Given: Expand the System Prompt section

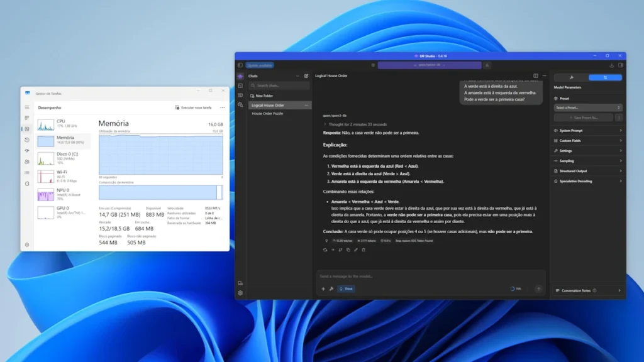Looking at the screenshot, I should pyautogui.click(x=588, y=131).
